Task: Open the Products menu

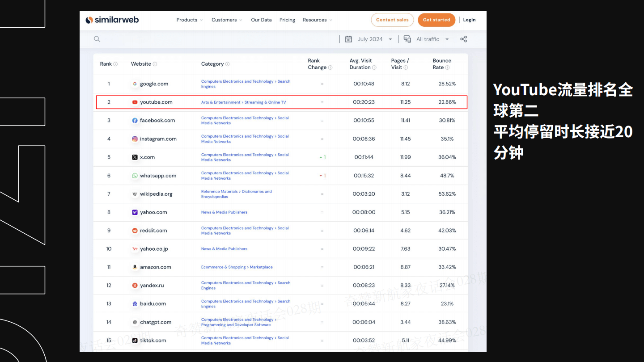Action: click(x=190, y=20)
